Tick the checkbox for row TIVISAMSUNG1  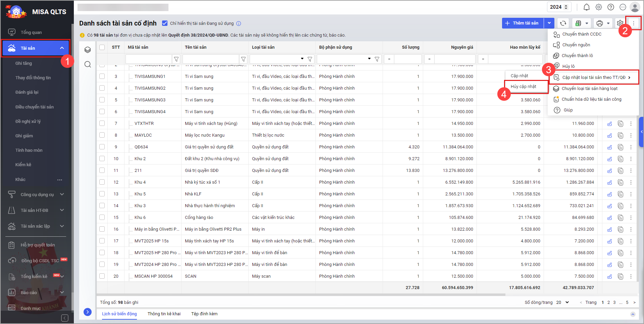(x=102, y=77)
